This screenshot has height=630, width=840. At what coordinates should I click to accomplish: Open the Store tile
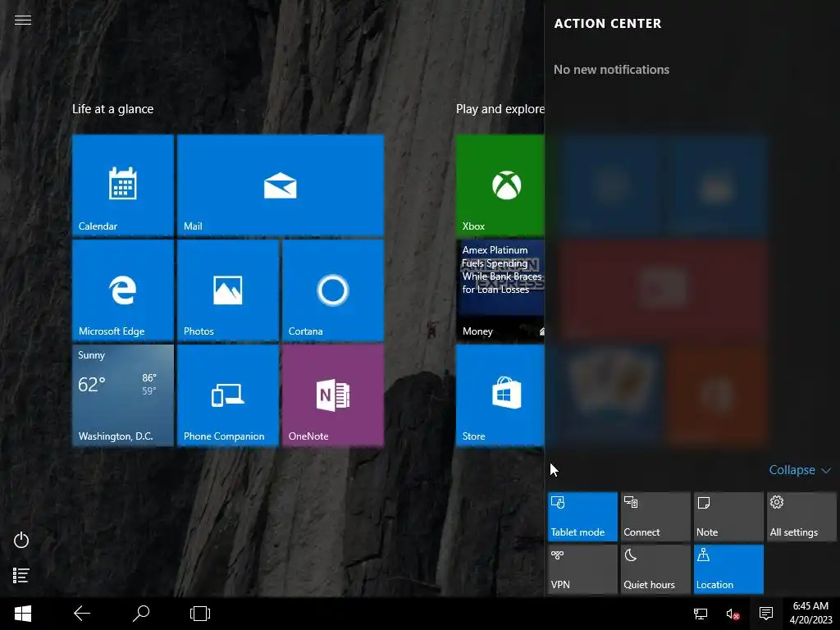point(500,395)
